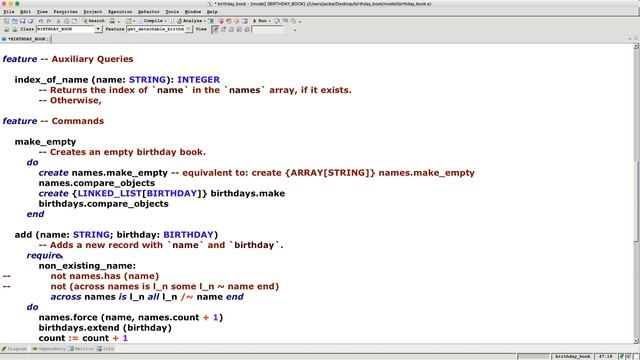Open the Execution menu
Image resolution: width=640 pixels, height=360 pixels.
[120, 12]
